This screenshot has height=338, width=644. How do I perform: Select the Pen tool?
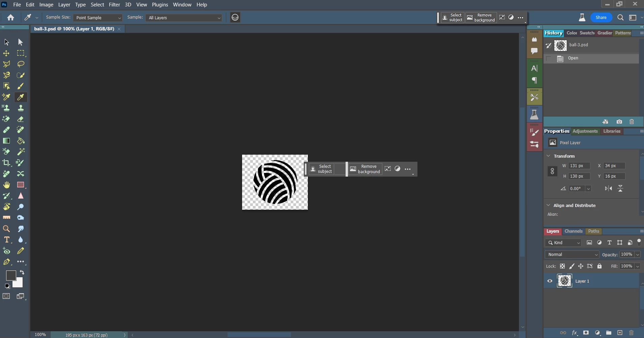6,262
